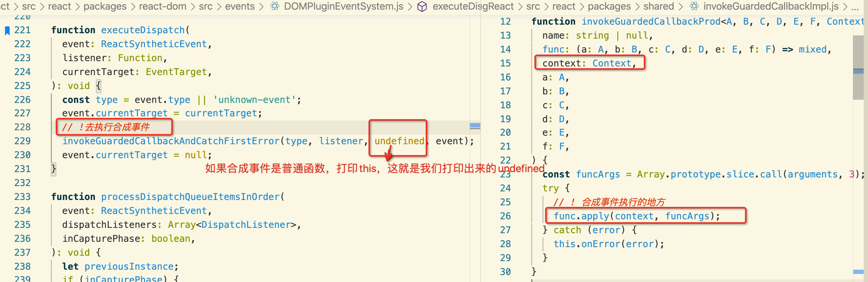This screenshot has height=282, width=868.
Task: Click the React file icon before invokeGuardedCallbackImpl.js
Action: coord(694,6)
